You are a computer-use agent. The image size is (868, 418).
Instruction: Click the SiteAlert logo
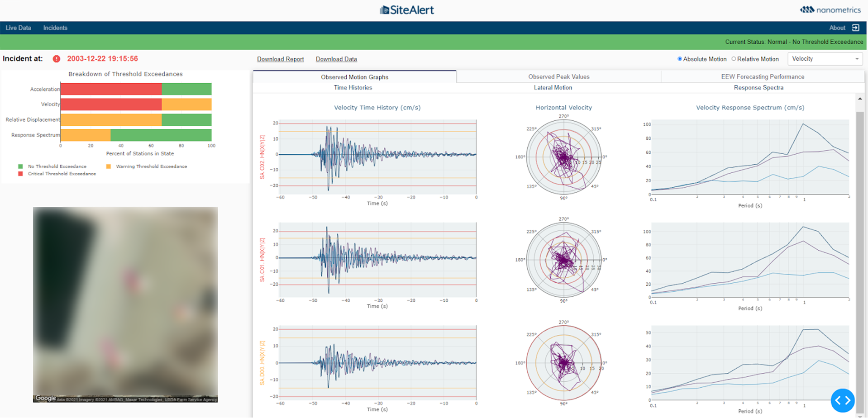406,9
